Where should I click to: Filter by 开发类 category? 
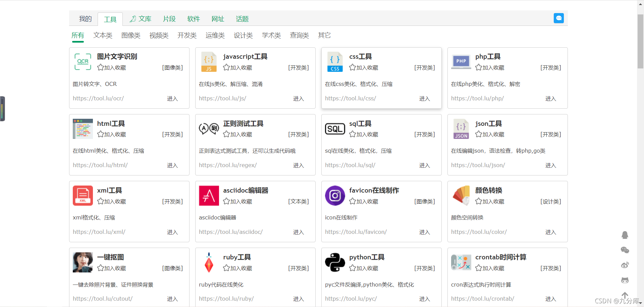(187, 35)
